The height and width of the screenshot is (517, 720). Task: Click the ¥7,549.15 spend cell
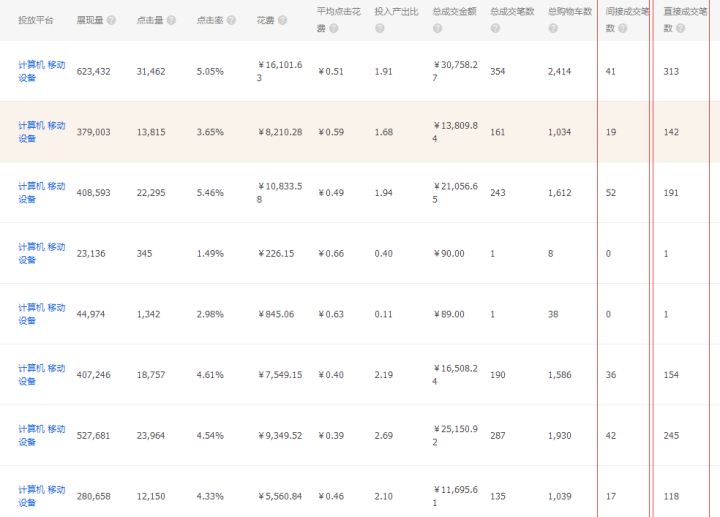pyautogui.click(x=280, y=375)
